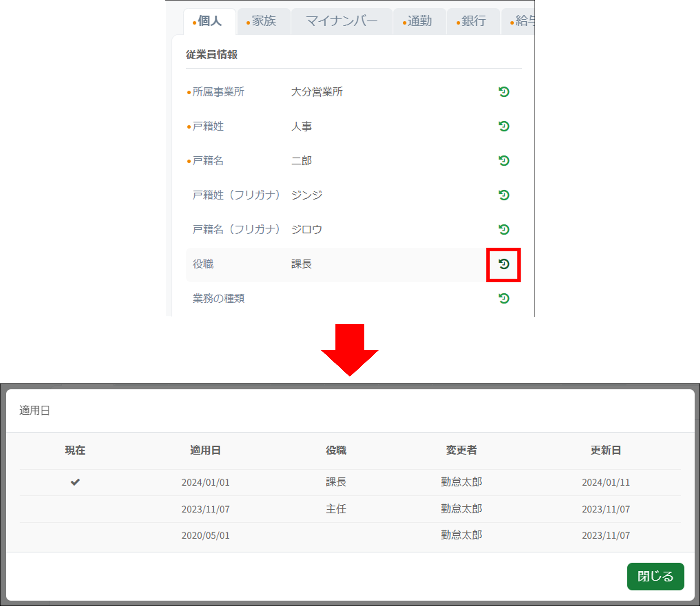Select the row with 主任 position
Image resolution: width=700 pixels, height=606 pixels.
(336, 509)
